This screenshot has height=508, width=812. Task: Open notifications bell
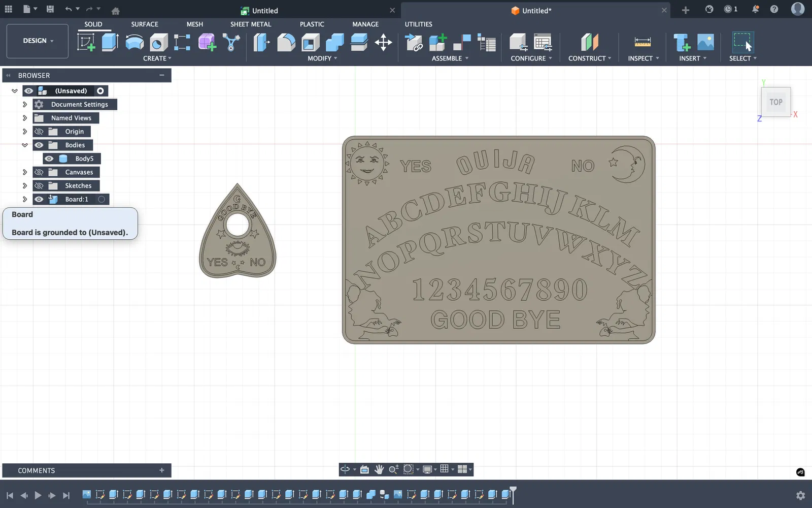755,9
